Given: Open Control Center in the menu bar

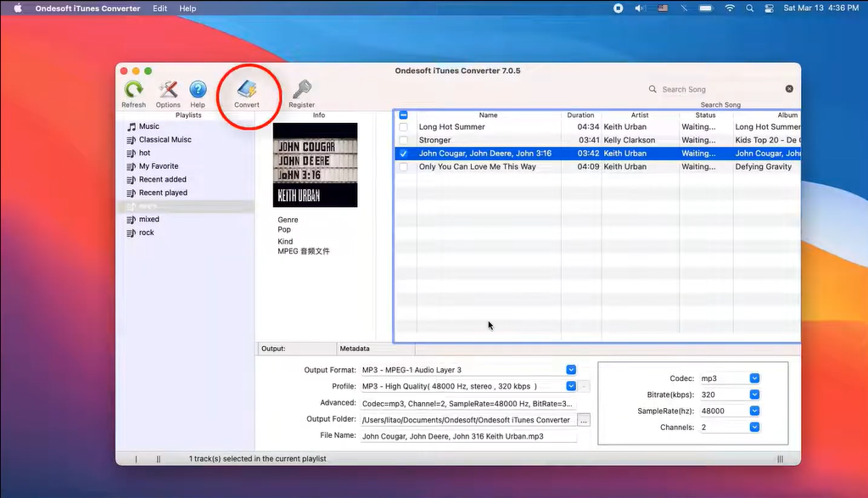Looking at the screenshot, I should coord(769,8).
